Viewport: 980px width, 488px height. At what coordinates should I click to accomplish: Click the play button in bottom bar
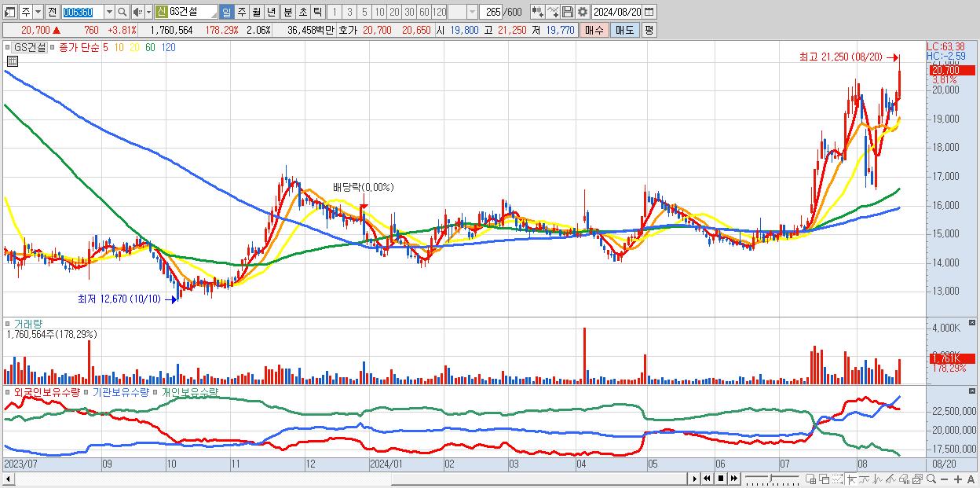pos(694,479)
